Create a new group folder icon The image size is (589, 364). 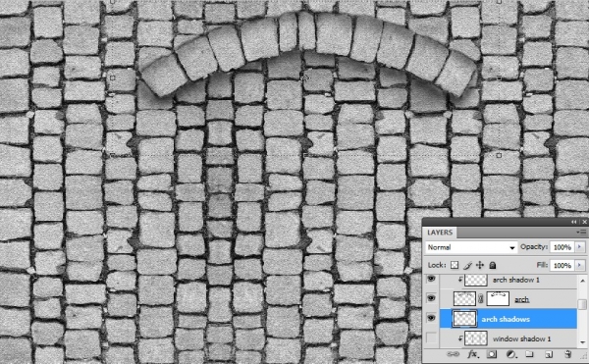point(529,354)
